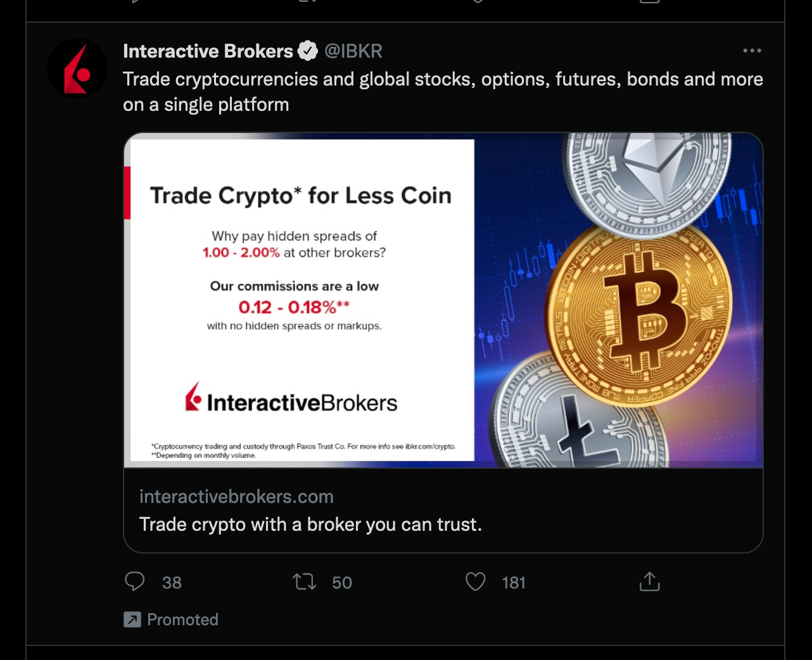Like the Interactive Brokers tweet
Viewport: 812px width, 660px height.
[x=475, y=581]
